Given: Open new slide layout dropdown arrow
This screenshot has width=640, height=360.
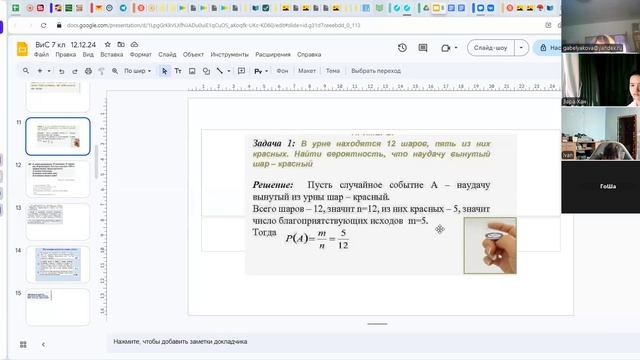Looking at the screenshot, I should point(49,71).
